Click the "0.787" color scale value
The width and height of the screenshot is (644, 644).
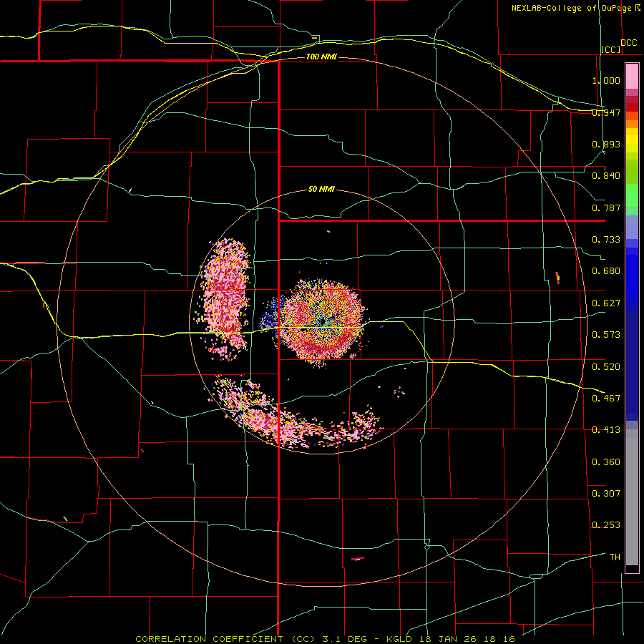(x=606, y=208)
